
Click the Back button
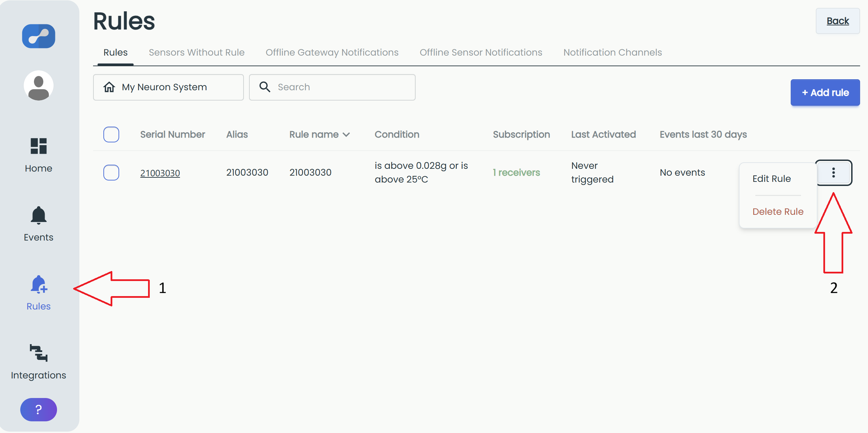(x=838, y=21)
